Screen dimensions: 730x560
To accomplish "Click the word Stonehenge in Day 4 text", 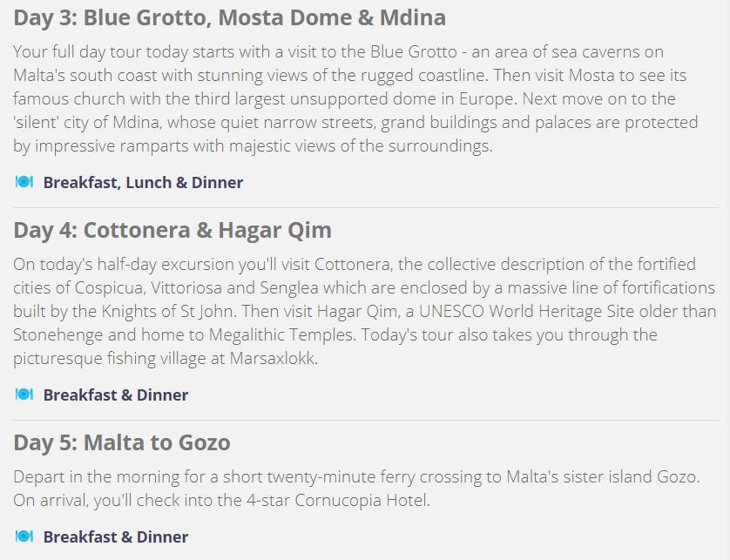I will [57, 335].
